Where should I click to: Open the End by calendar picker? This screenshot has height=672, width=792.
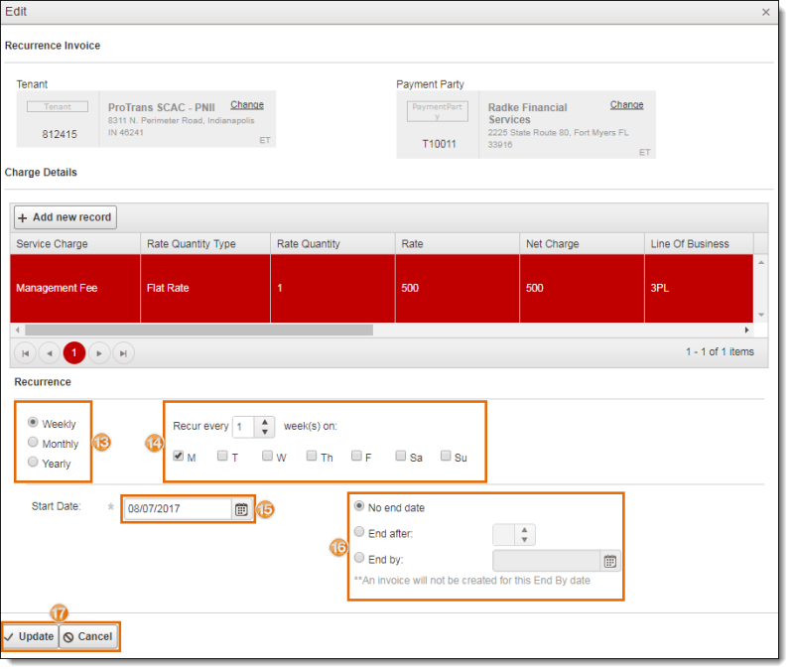(610, 561)
